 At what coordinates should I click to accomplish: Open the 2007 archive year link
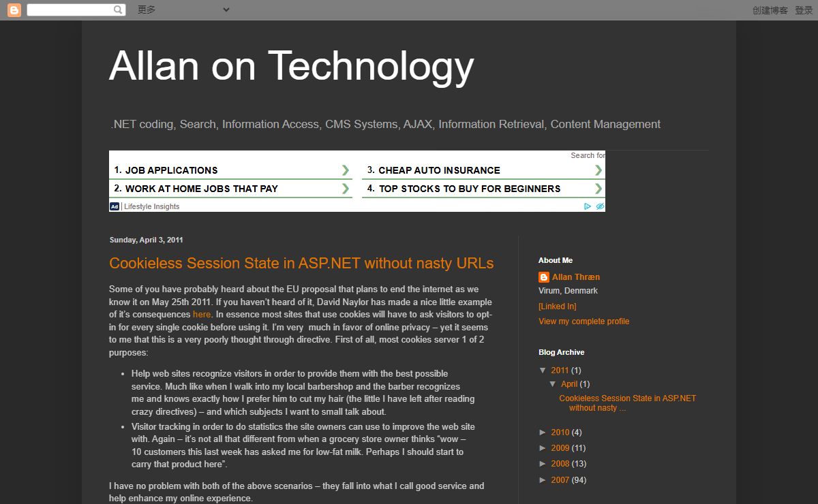click(560, 480)
